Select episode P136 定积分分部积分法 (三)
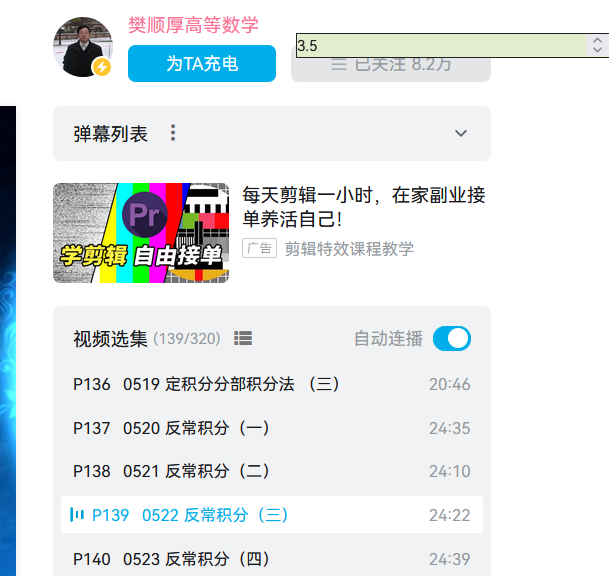The image size is (609, 576). coord(272,384)
